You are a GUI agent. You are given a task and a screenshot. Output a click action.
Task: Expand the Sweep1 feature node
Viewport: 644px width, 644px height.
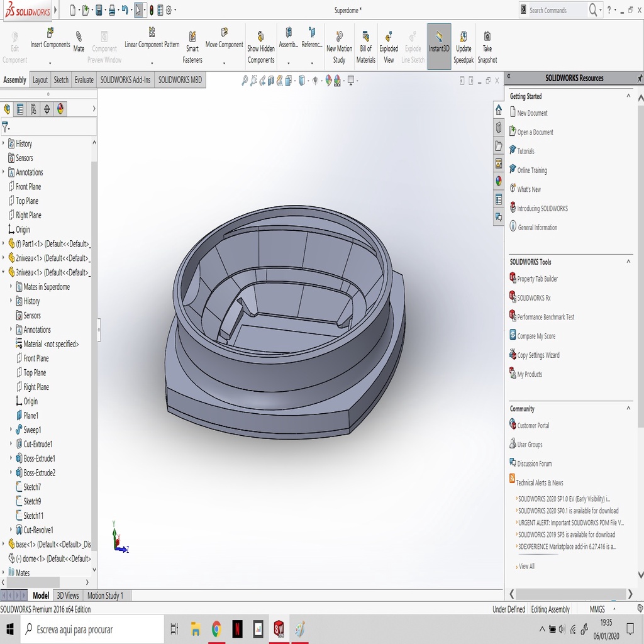(x=11, y=430)
